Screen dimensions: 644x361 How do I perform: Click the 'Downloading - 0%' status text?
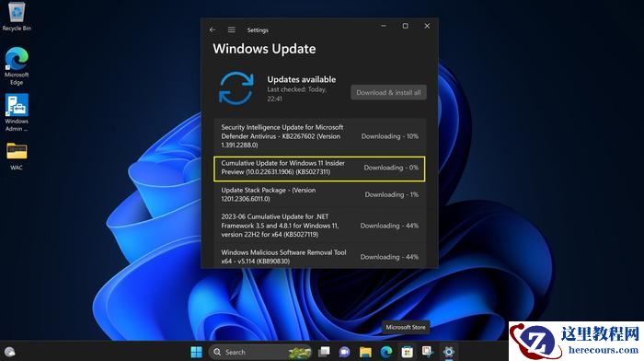coord(391,168)
